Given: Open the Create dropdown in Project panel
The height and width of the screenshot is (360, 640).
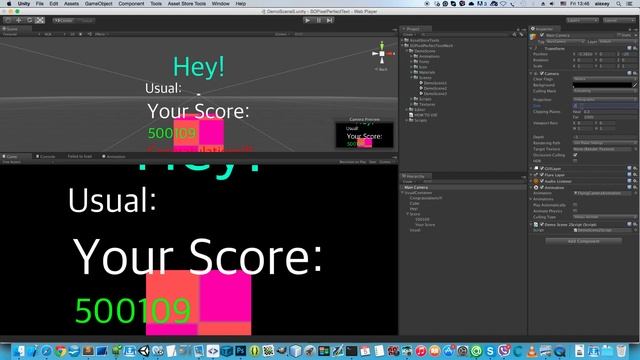Looking at the screenshot, I should [409, 35].
